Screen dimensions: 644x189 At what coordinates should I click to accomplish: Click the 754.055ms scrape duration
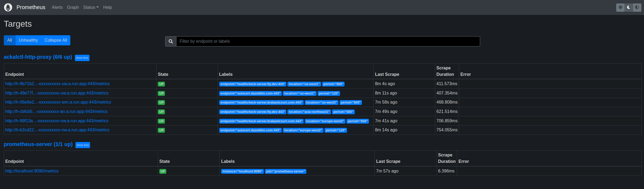coord(447,130)
